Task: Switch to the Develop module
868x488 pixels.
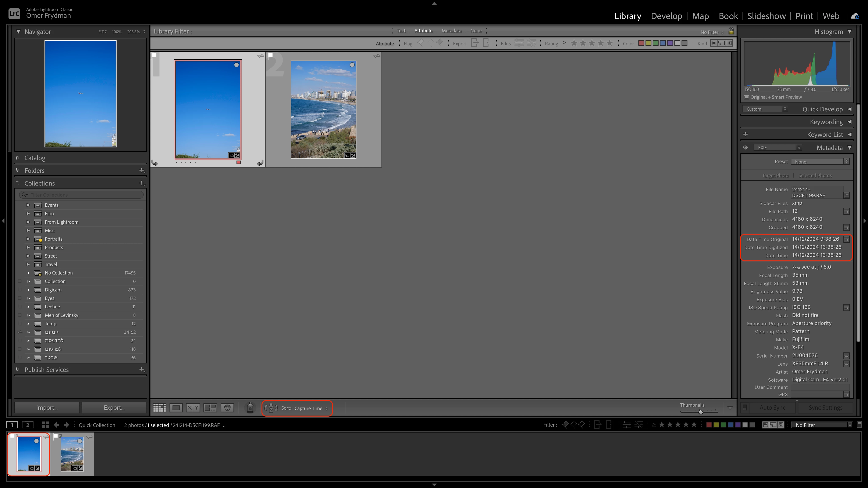Action: click(666, 16)
